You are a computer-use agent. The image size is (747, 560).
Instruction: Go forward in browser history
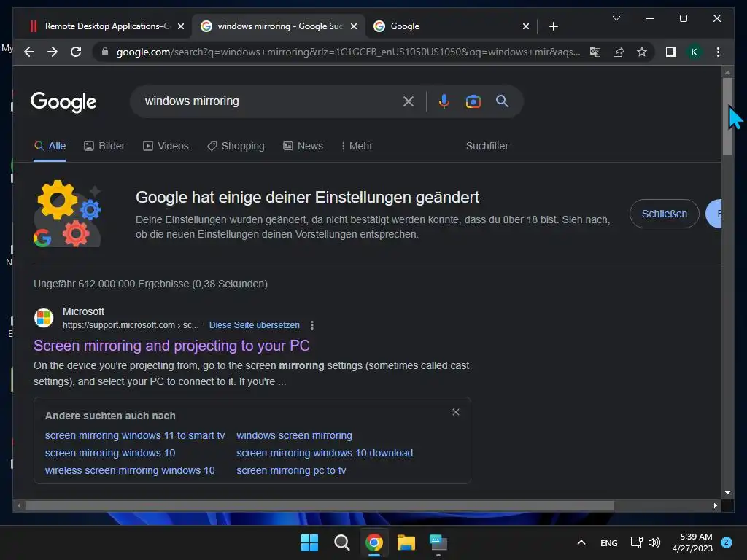tap(53, 52)
